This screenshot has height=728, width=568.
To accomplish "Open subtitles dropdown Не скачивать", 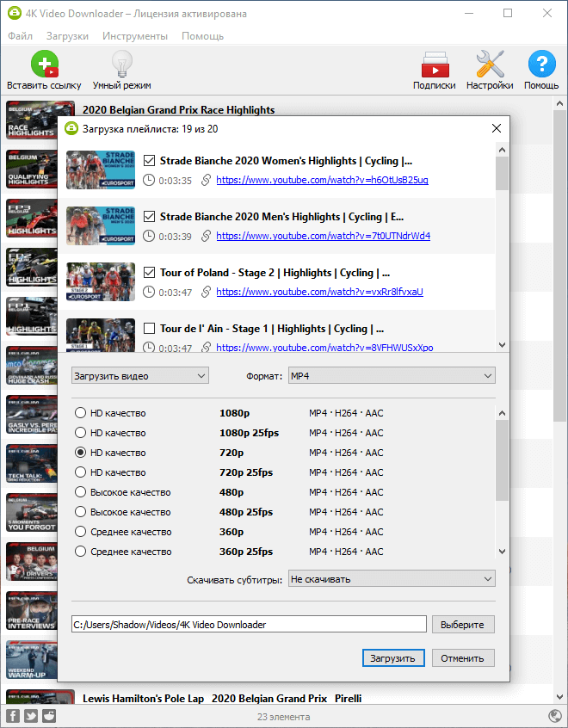I will pyautogui.click(x=392, y=579).
